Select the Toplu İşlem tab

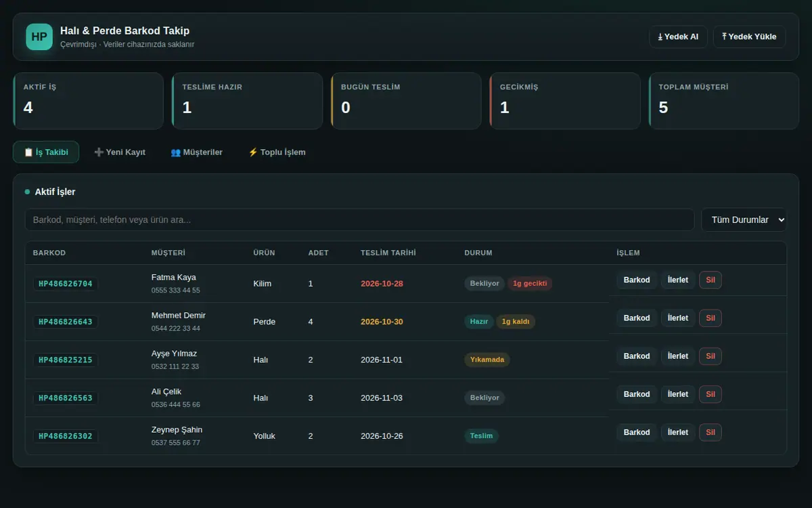pos(277,152)
